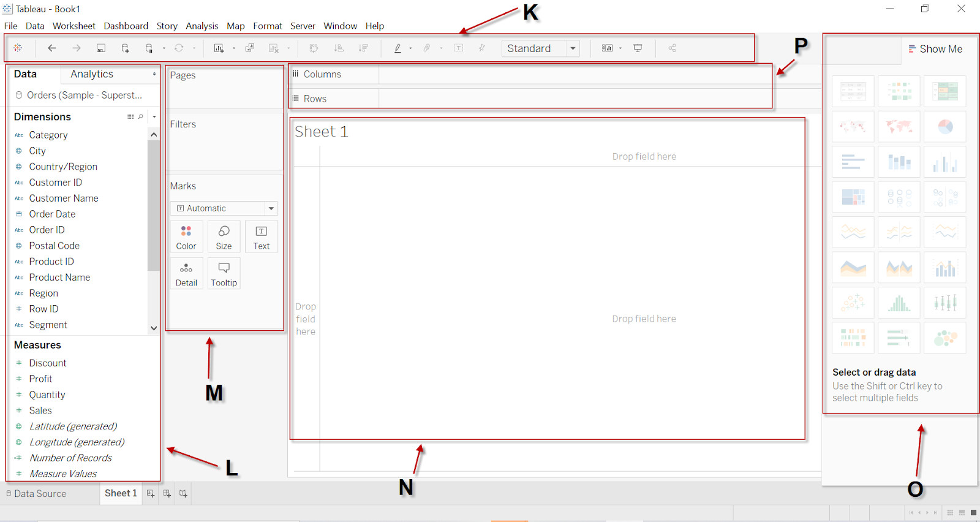980x522 pixels.
Task: Select the pie chart in Show Me
Action: click(x=945, y=127)
